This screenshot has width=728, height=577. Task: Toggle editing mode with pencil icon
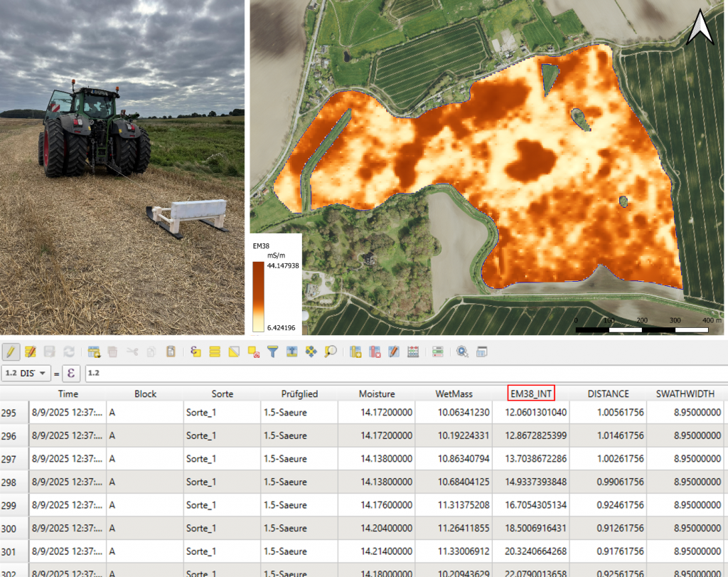tap(11, 351)
